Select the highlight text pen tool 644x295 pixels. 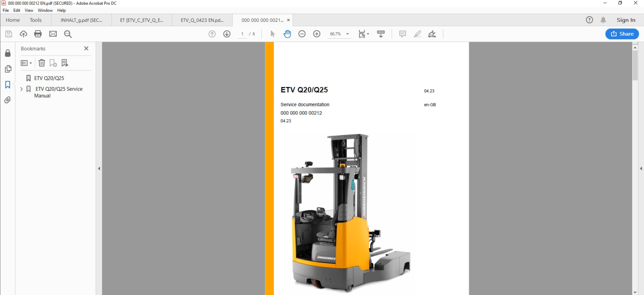tap(417, 34)
